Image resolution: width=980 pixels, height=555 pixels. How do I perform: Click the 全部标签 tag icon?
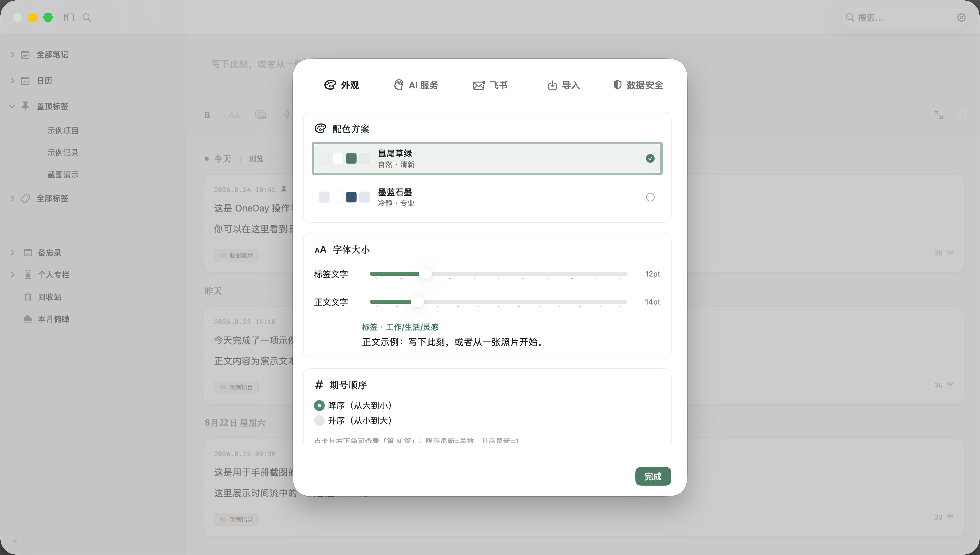pyautogui.click(x=26, y=198)
